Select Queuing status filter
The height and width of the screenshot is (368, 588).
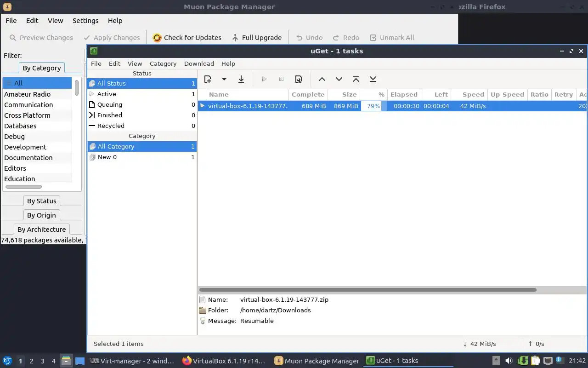coord(142,104)
